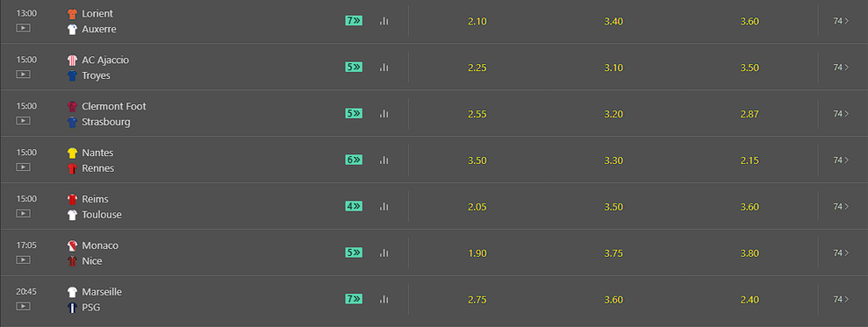The image size is (868, 327).
Task: View stats chart for Marseille vs PSG
Action: (385, 299)
